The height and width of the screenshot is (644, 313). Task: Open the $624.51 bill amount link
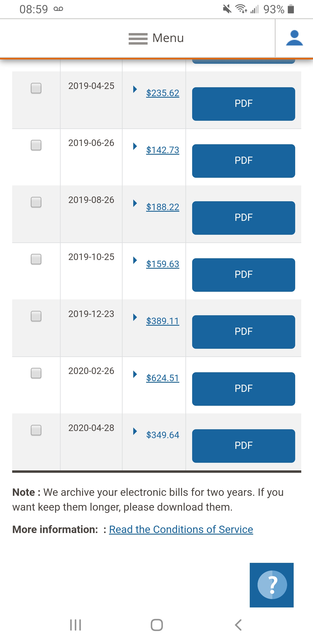tap(163, 378)
